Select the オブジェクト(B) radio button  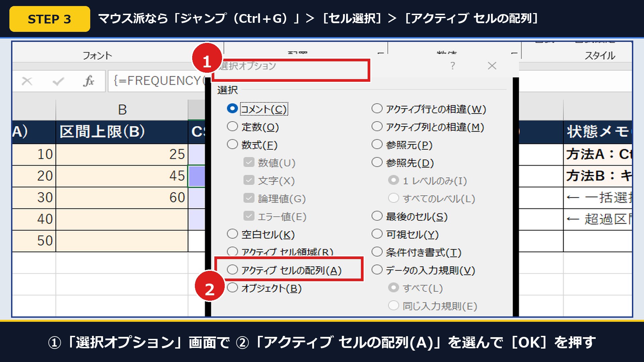click(232, 288)
